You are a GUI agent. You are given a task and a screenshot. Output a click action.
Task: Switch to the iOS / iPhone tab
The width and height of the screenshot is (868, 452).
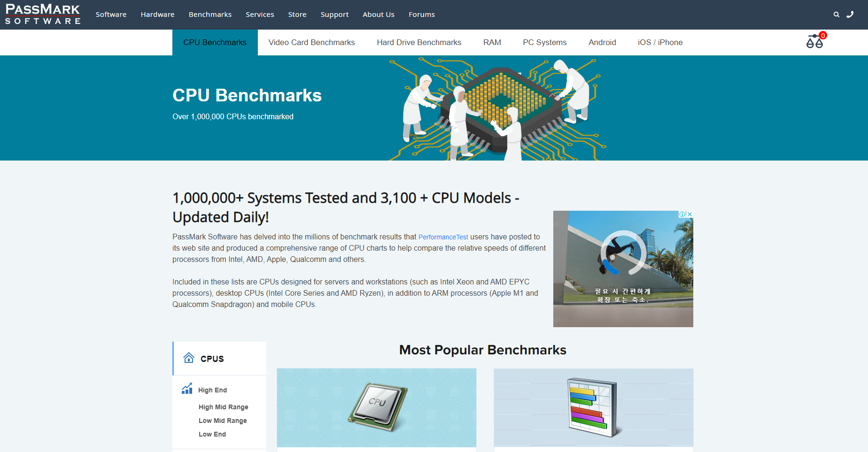tap(660, 42)
